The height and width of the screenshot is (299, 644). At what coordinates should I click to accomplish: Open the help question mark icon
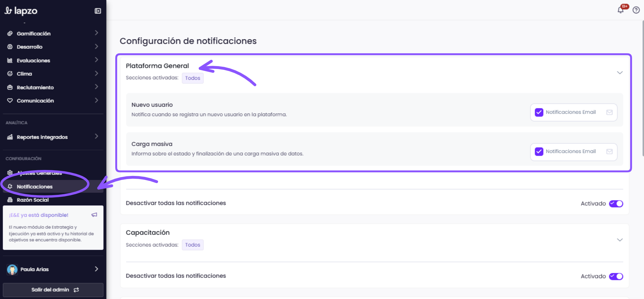[636, 10]
